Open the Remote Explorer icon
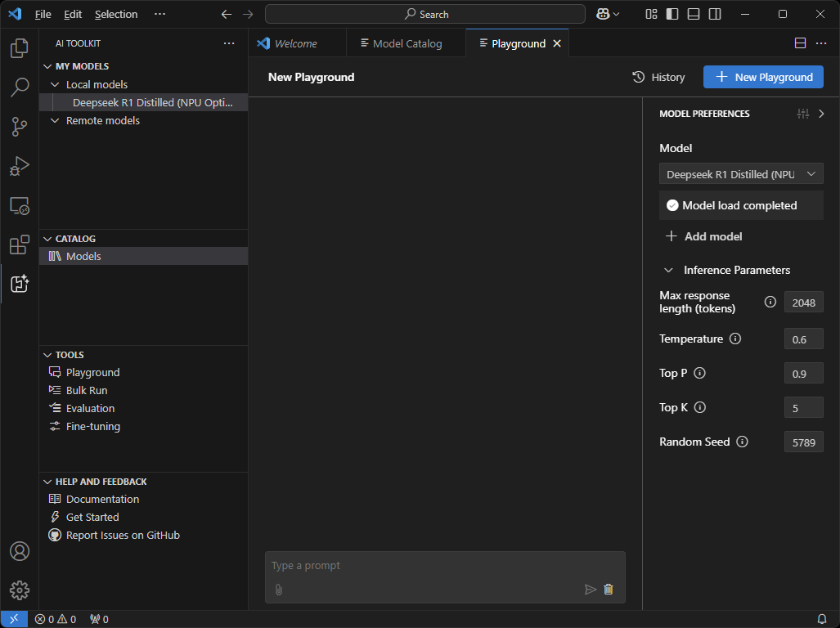Screen dimensions: 840x628 (x=20, y=205)
